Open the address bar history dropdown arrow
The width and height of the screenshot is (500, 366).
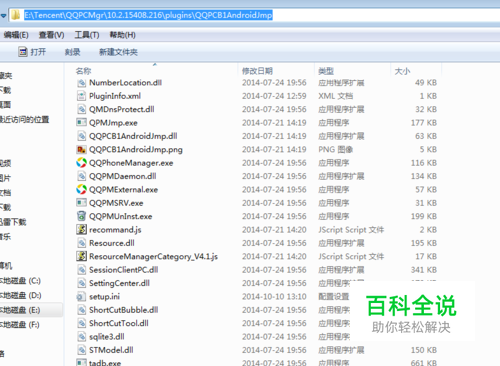click(x=3, y=15)
